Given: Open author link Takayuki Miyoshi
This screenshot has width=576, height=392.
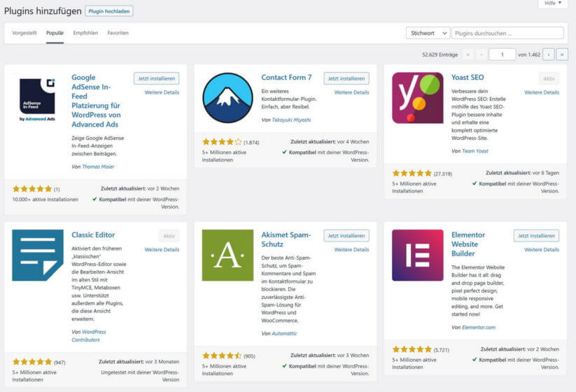Looking at the screenshot, I should coord(291,120).
